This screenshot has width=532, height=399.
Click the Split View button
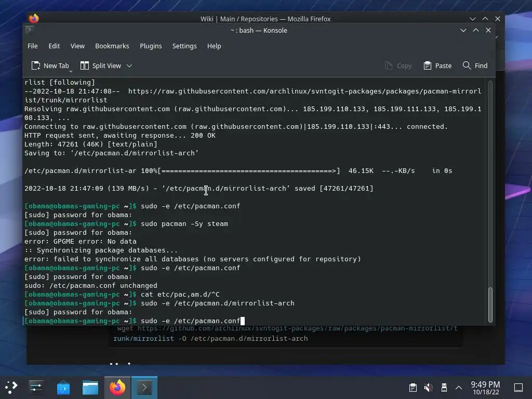click(x=100, y=65)
